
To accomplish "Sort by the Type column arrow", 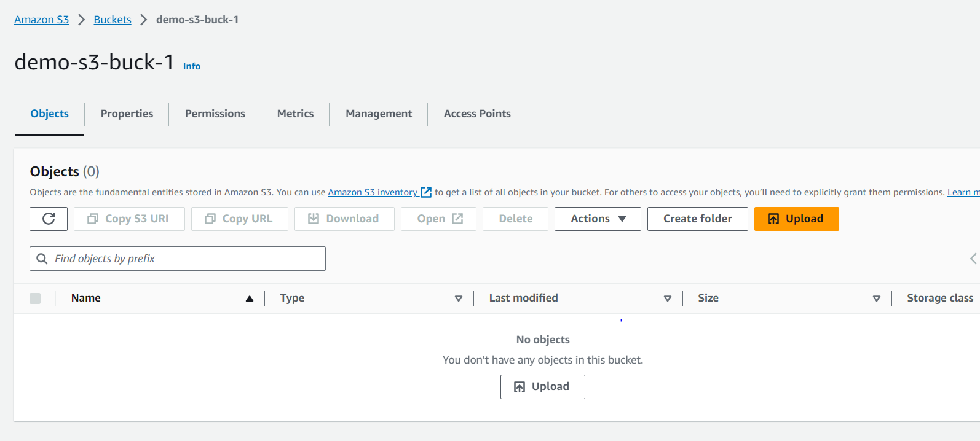I will pos(459,299).
